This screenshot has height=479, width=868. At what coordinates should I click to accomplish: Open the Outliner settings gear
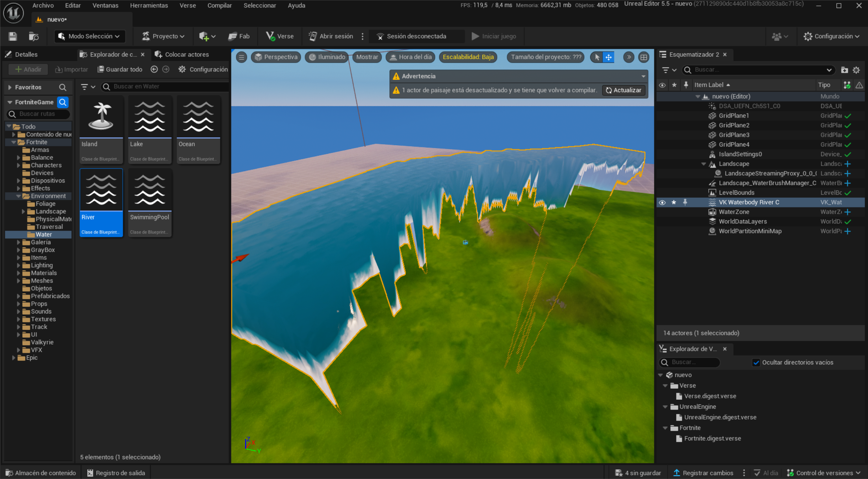click(856, 70)
